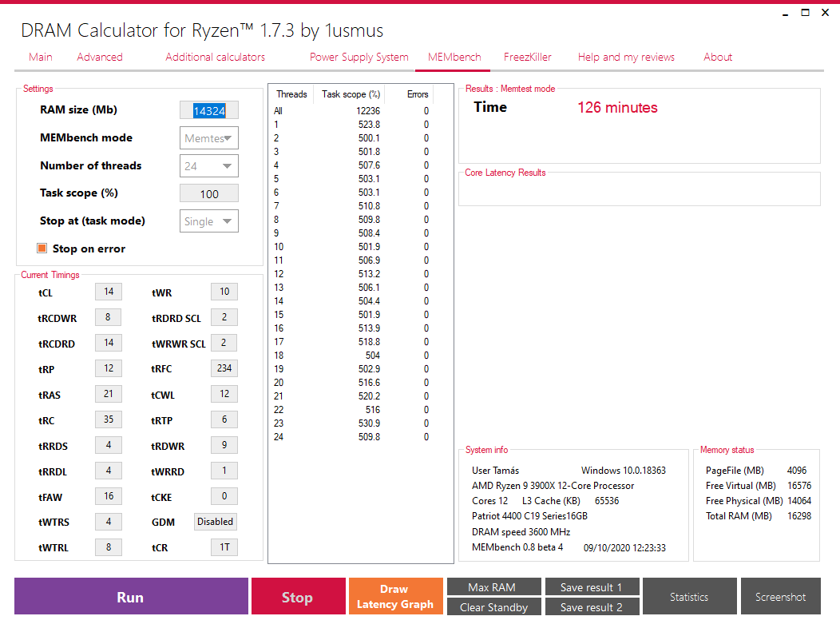840x632 pixels.
Task: Click the red Stop button
Action: coord(299,596)
